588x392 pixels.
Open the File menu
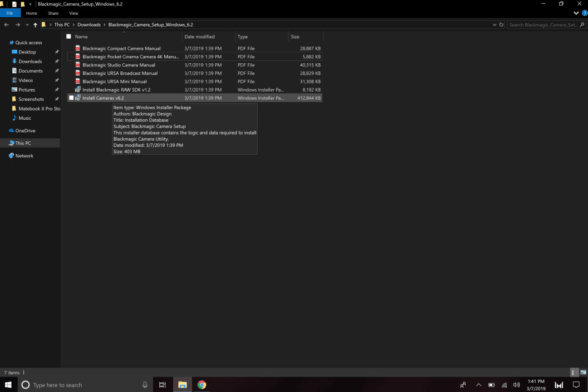coord(10,13)
